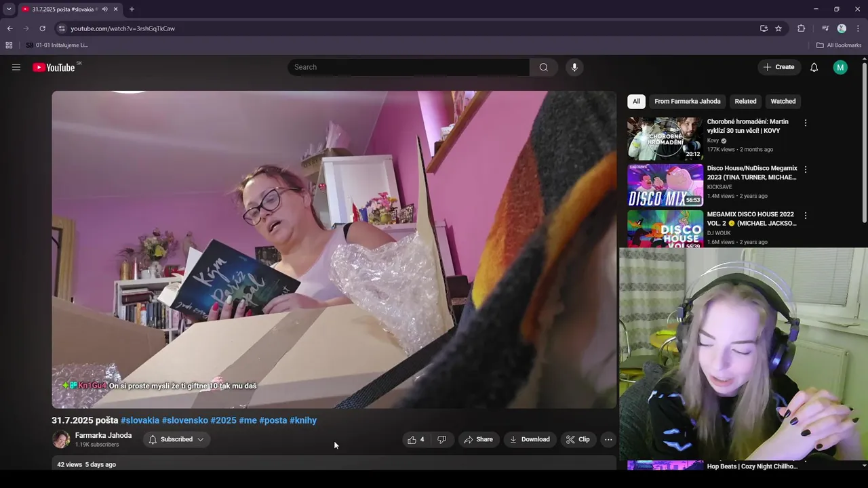Click the Share button
This screenshot has height=488, width=868.
coord(478,439)
